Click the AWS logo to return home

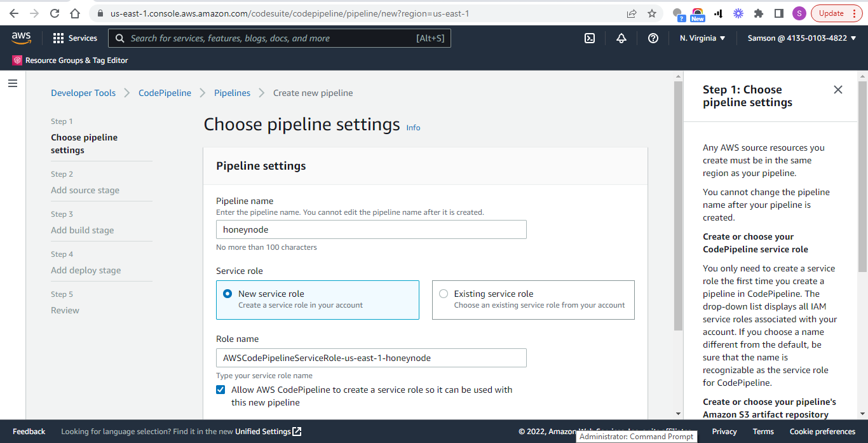21,38
